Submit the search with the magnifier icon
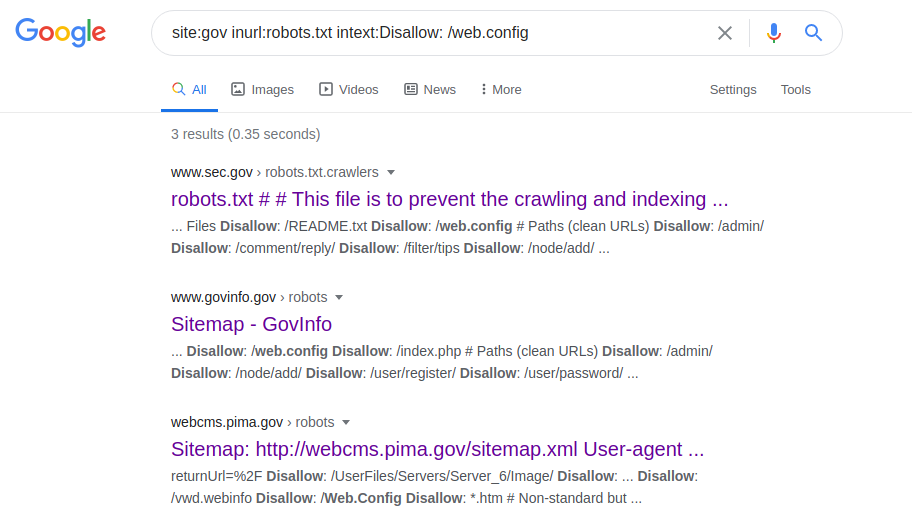The height and width of the screenshot is (519, 912). coord(813,33)
